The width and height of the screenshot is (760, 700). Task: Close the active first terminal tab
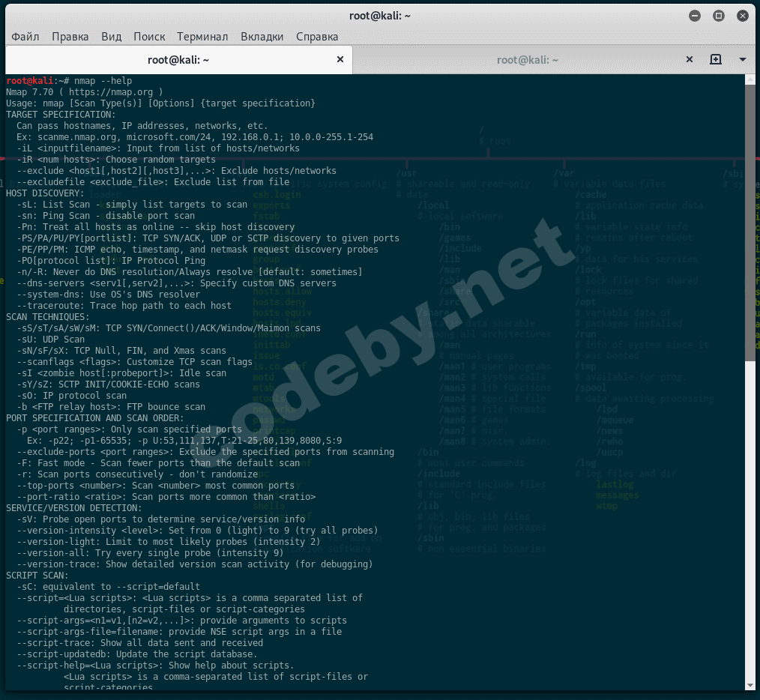tap(340, 59)
